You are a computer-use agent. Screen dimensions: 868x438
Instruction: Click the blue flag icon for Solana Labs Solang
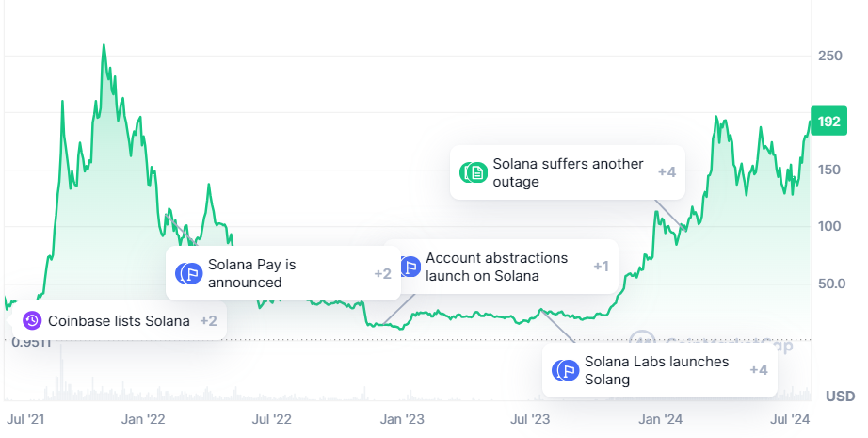pyautogui.click(x=565, y=370)
